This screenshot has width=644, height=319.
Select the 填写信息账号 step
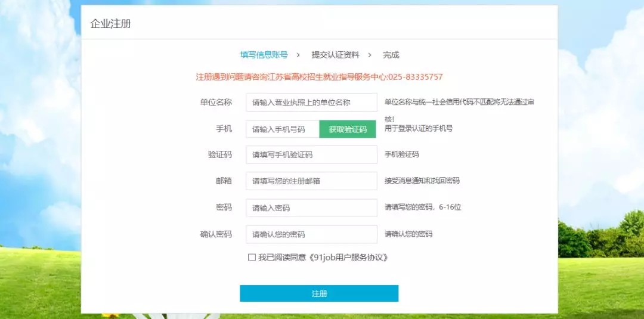pyautogui.click(x=264, y=55)
